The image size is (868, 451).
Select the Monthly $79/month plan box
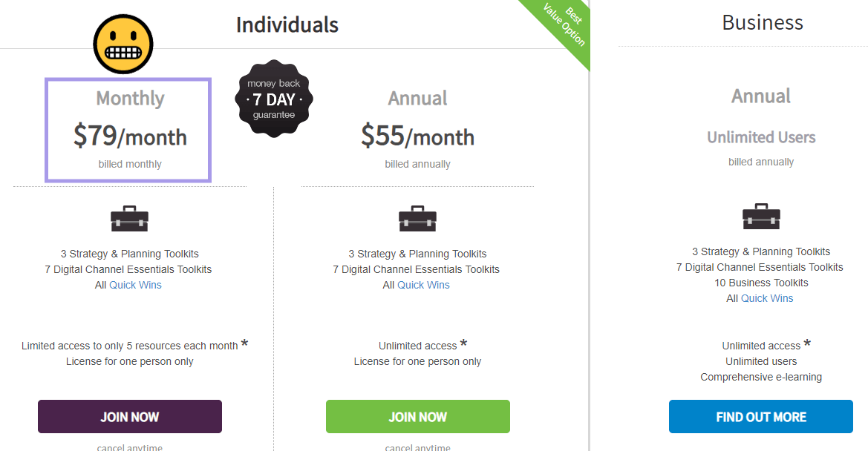(x=128, y=130)
